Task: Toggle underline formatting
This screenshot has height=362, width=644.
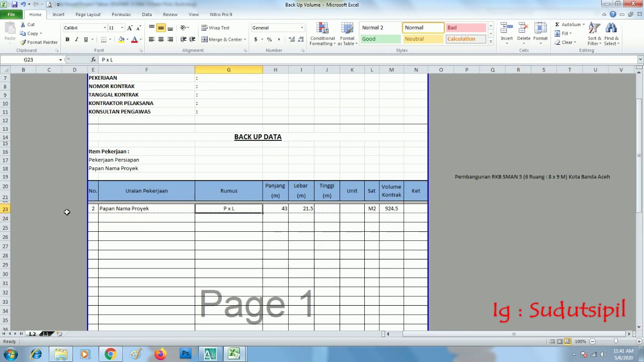Action: 86,39
